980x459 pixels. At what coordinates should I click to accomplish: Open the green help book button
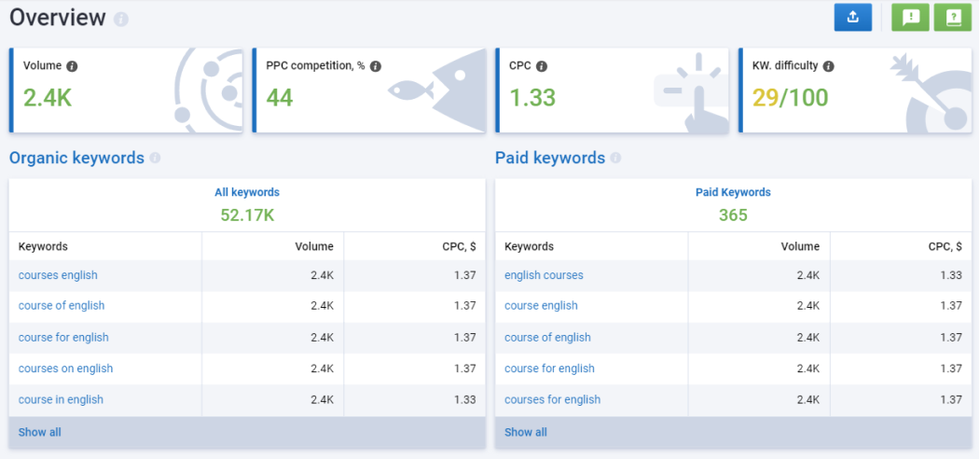(x=952, y=18)
